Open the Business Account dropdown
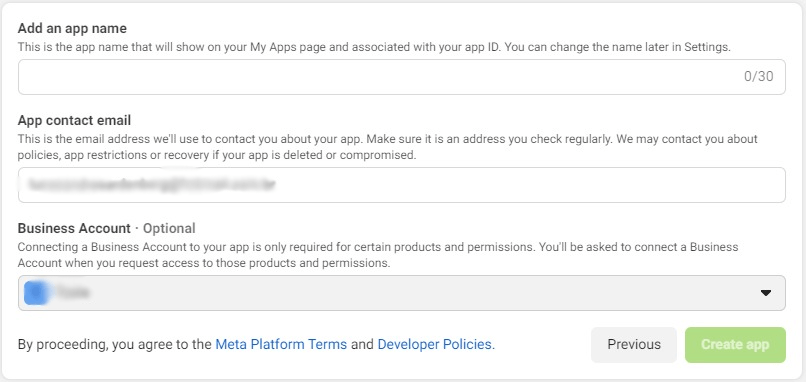 click(x=401, y=293)
